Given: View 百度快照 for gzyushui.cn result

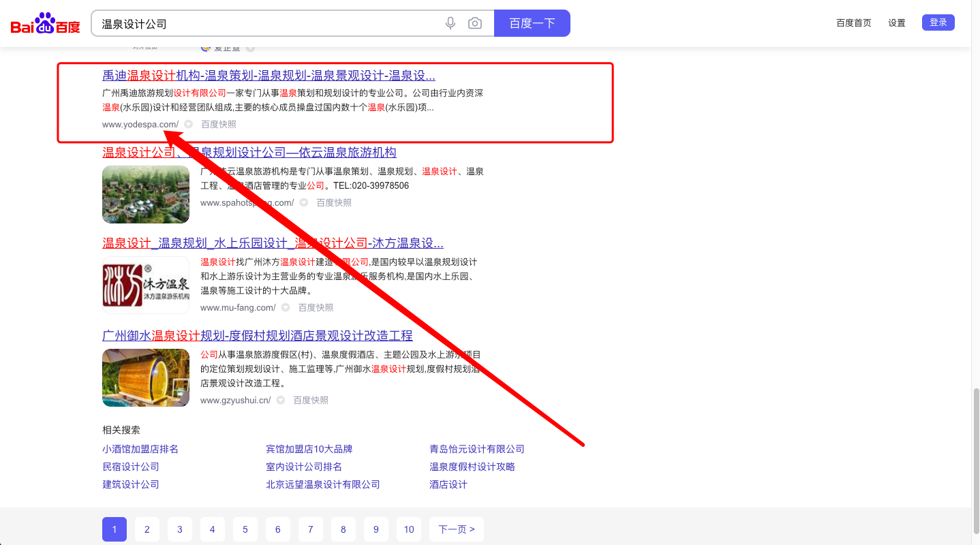Looking at the screenshot, I should coord(311,401).
